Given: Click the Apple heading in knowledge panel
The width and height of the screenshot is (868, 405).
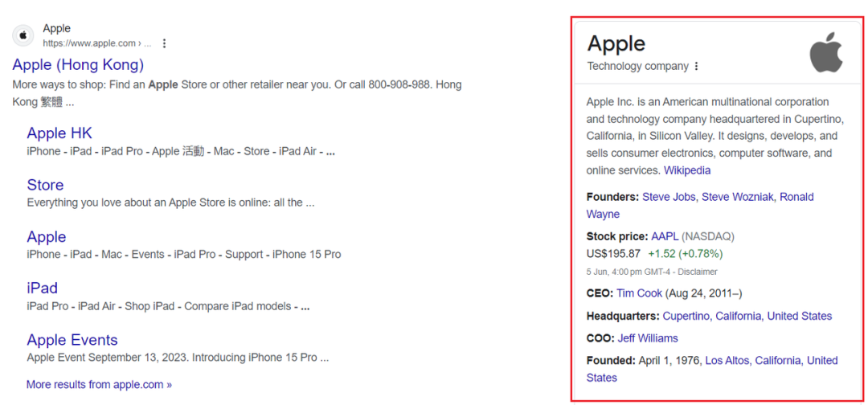Looking at the screenshot, I should [x=616, y=43].
